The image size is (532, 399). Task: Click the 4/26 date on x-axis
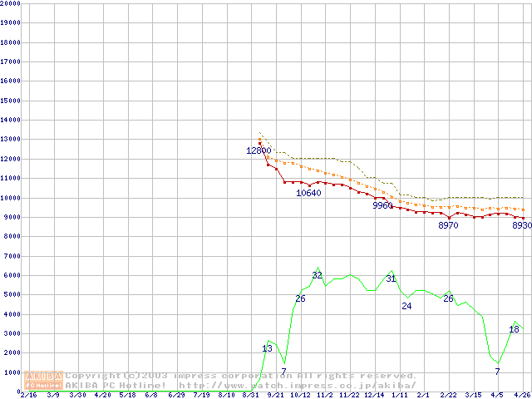522,395
